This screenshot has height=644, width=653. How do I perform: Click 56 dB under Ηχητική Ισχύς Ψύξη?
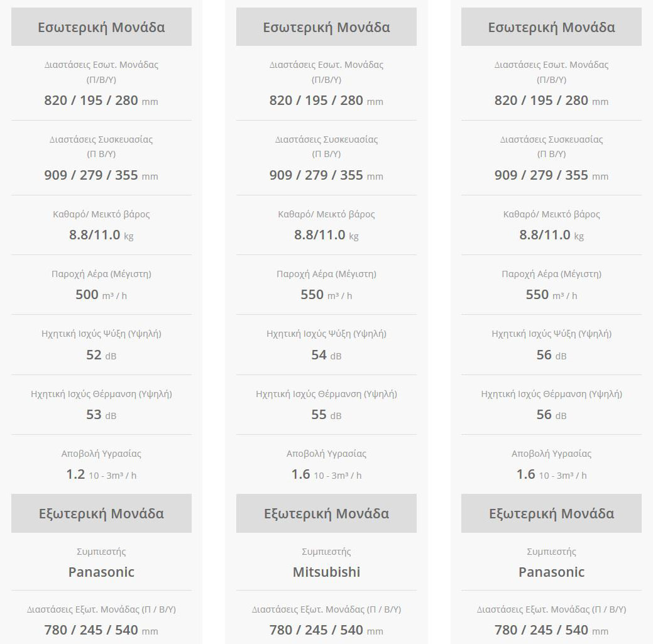544,355
